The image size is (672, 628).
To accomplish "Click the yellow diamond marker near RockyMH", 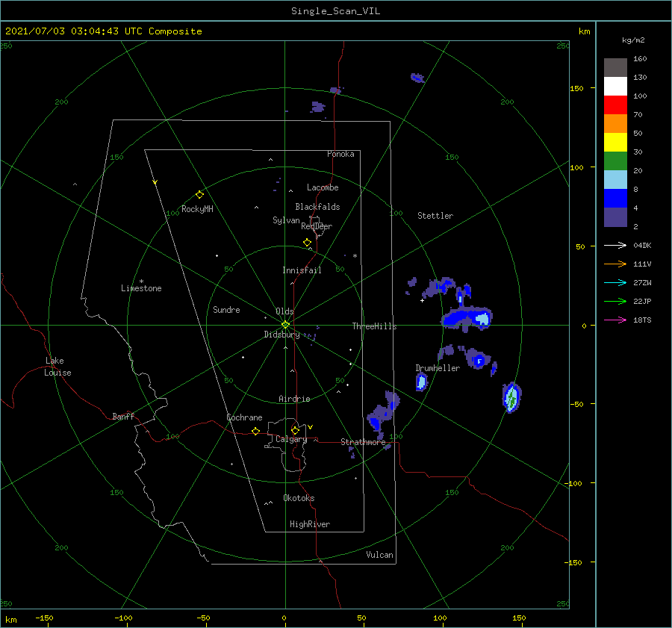I will click(x=199, y=195).
